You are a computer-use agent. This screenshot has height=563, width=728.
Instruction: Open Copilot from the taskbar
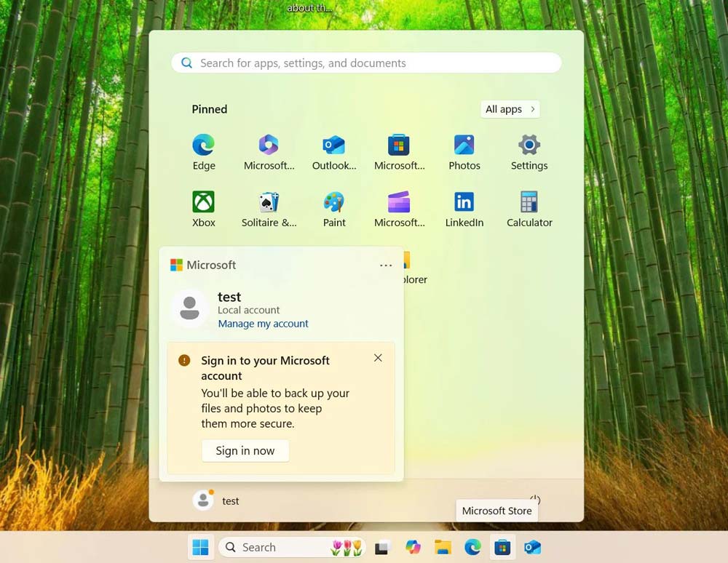point(413,547)
